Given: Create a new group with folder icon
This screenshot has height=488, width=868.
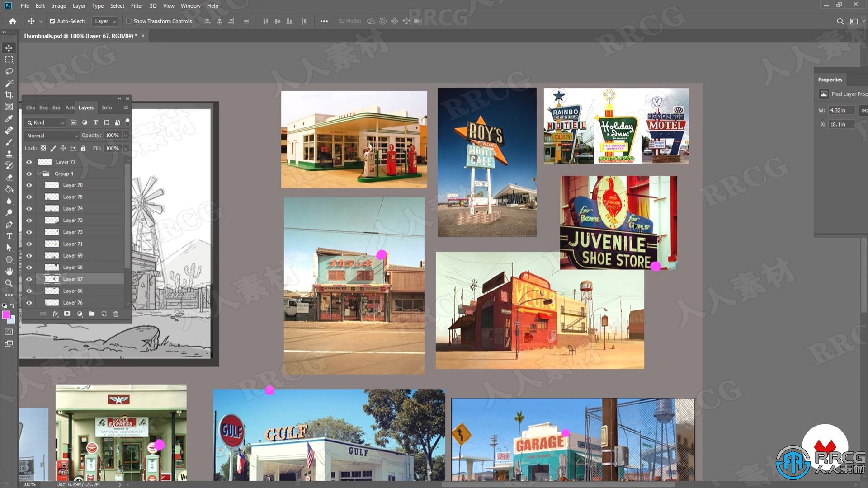Looking at the screenshot, I should click(92, 314).
